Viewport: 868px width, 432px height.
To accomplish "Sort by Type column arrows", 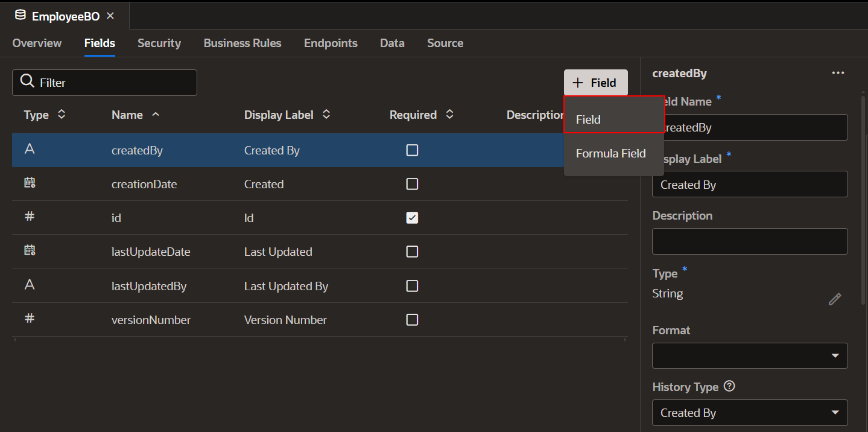I will 61,114.
